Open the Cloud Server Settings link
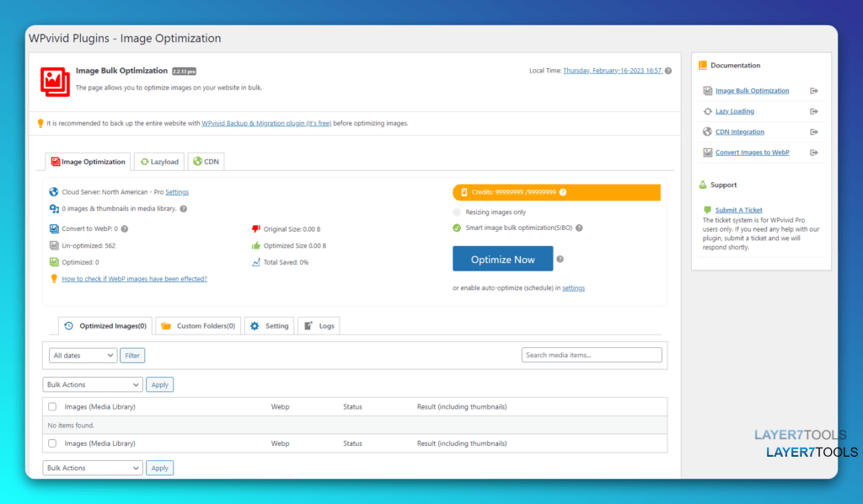This screenshot has height=504, width=863. [x=177, y=192]
